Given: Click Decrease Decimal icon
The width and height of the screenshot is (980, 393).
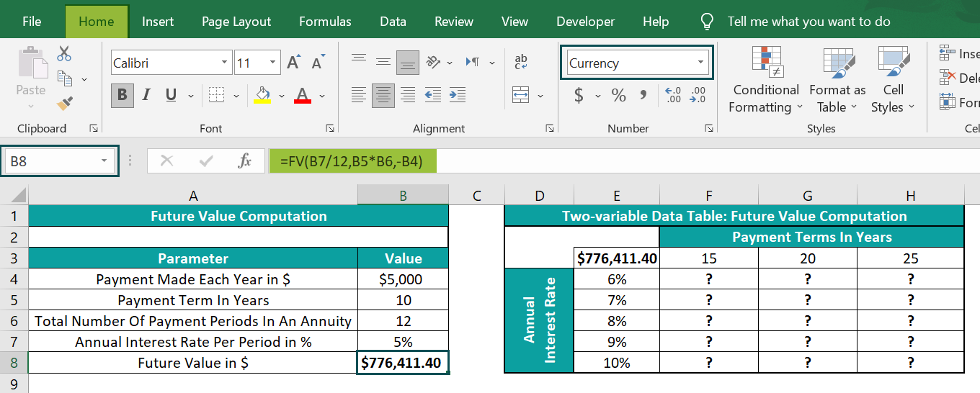Looking at the screenshot, I should point(698,95).
